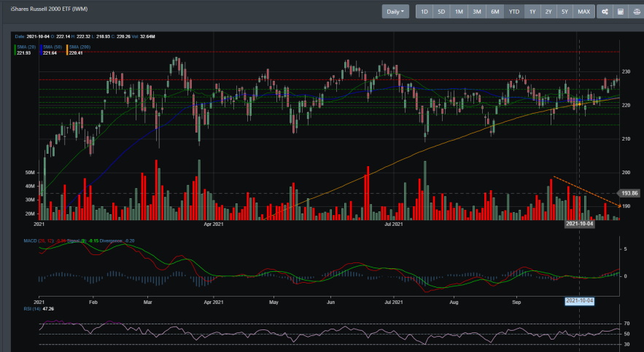Click the SMA (20) legend label
644x352 pixels.
pyautogui.click(x=26, y=47)
